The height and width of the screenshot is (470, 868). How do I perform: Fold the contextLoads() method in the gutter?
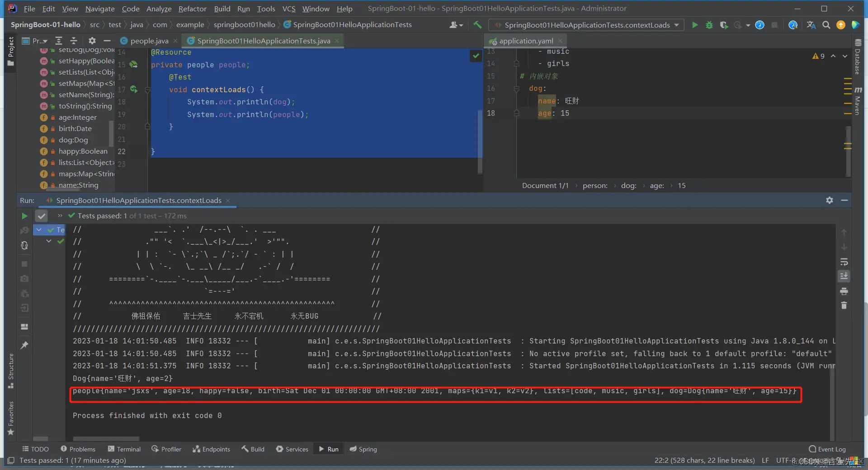coord(147,90)
